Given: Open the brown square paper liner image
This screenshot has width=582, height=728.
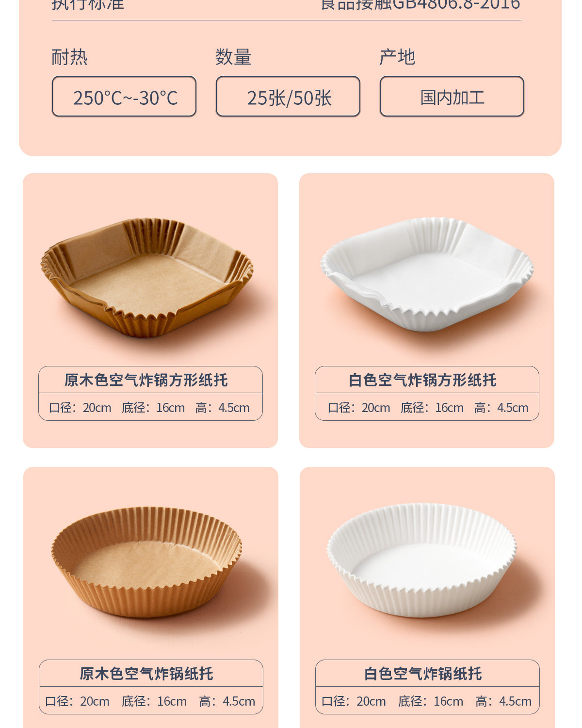Looking at the screenshot, I should coord(146,277).
